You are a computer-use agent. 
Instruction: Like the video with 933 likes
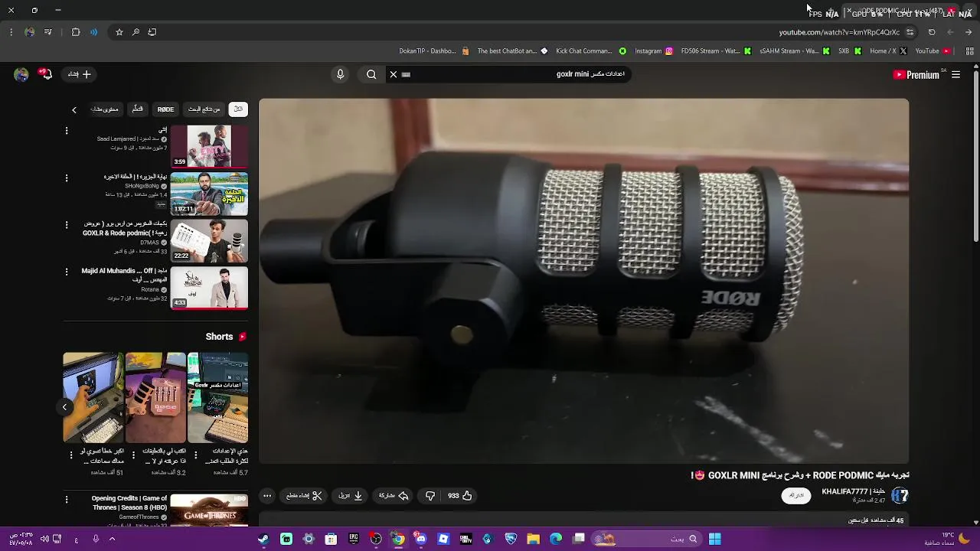(460, 496)
